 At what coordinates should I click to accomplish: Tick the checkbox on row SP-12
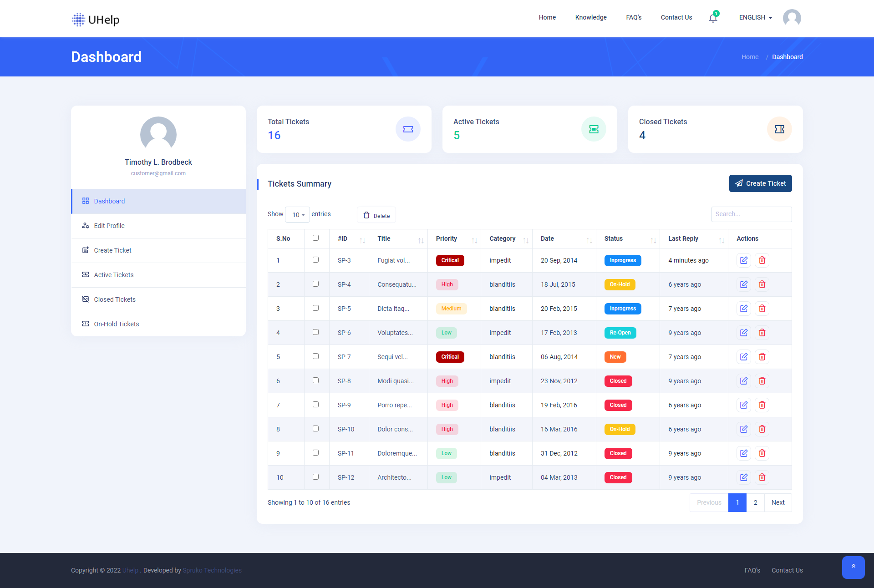tap(316, 477)
